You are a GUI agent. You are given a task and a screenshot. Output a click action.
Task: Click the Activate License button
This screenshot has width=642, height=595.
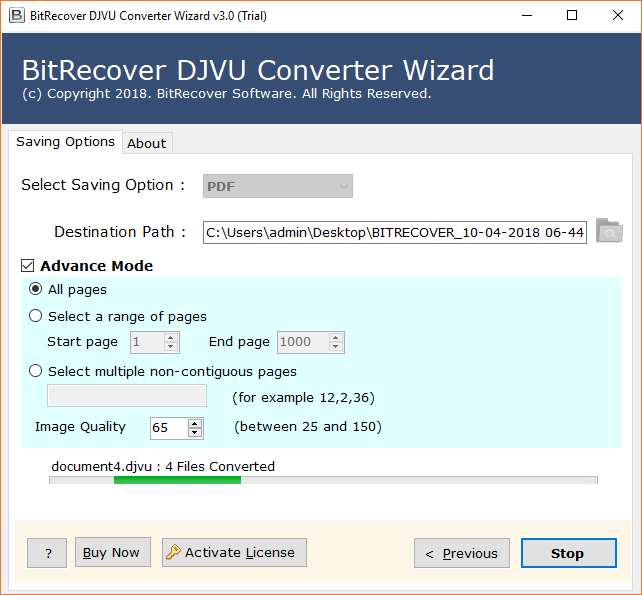234,552
